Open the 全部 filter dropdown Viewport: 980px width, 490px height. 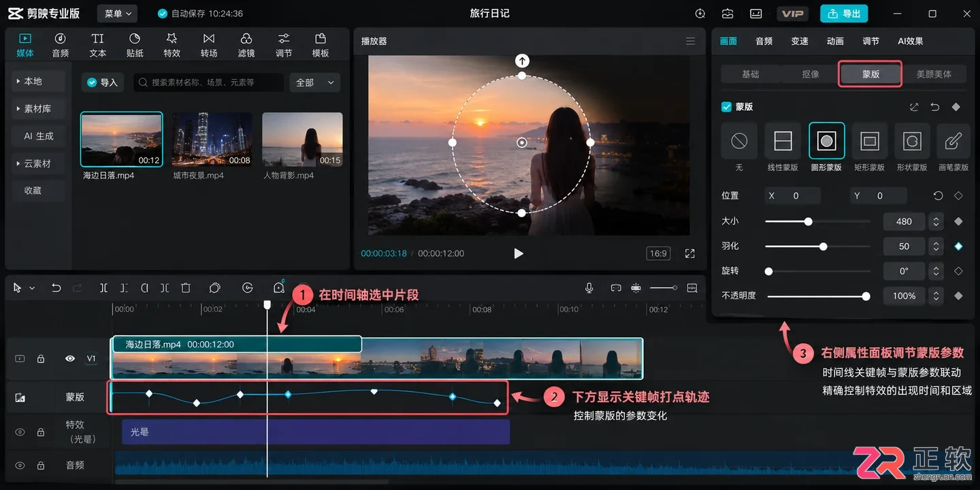click(315, 82)
